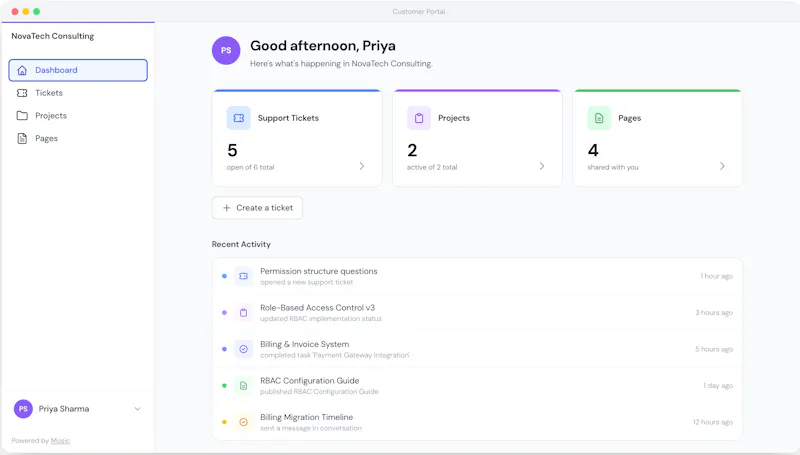
Task: Open the Pages card chevron
Action: click(722, 166)
